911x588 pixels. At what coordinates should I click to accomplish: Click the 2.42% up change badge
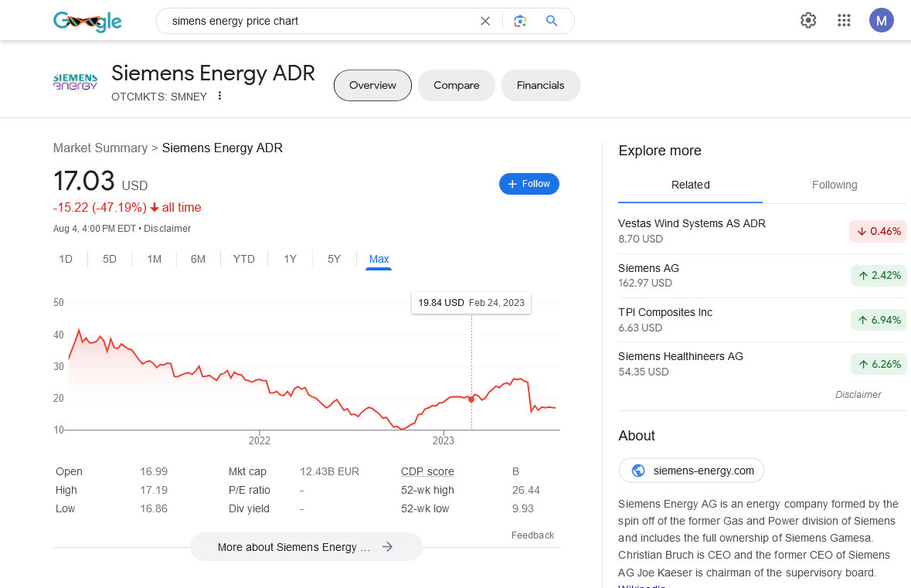(x=879, y=275)
